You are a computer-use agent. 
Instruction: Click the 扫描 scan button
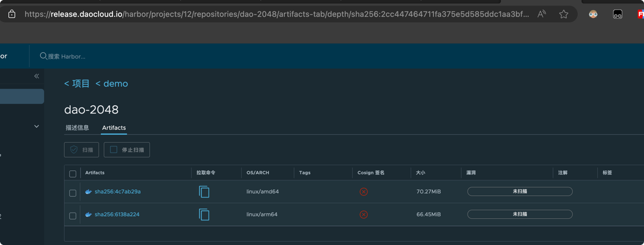pyautogui.click(x=82, y=150)
